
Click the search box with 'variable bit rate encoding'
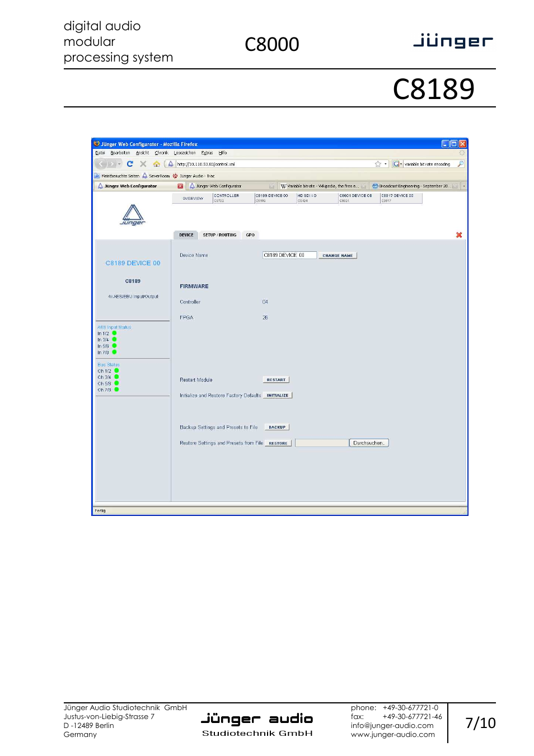[x=429, y=164]
